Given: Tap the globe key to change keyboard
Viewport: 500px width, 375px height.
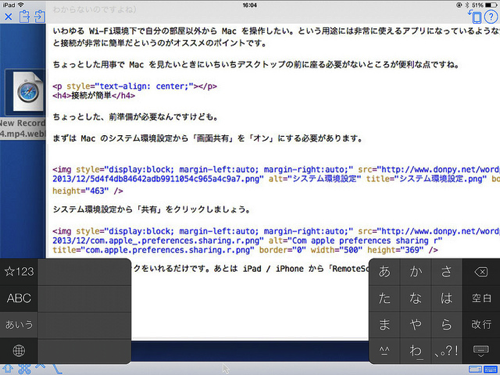Looking at the screenshot, I should 19,351.
